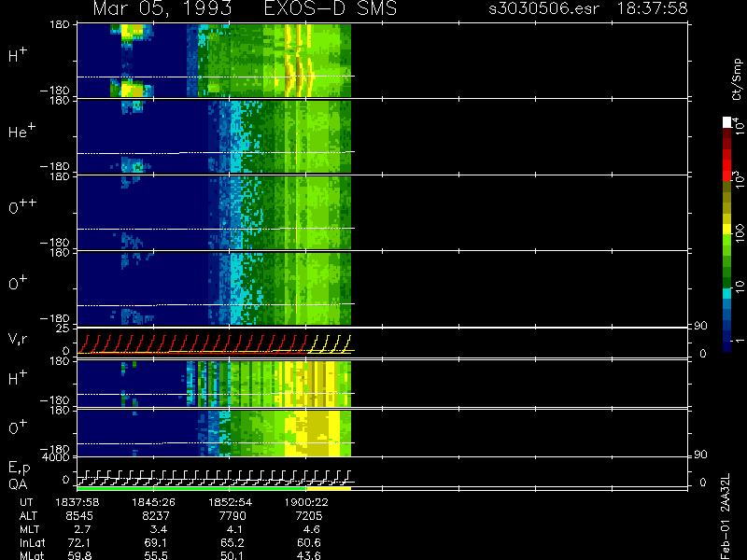Click the '25' axis label of V,r panel
This screenshot has height=560, width=747.
coord(63,329)
